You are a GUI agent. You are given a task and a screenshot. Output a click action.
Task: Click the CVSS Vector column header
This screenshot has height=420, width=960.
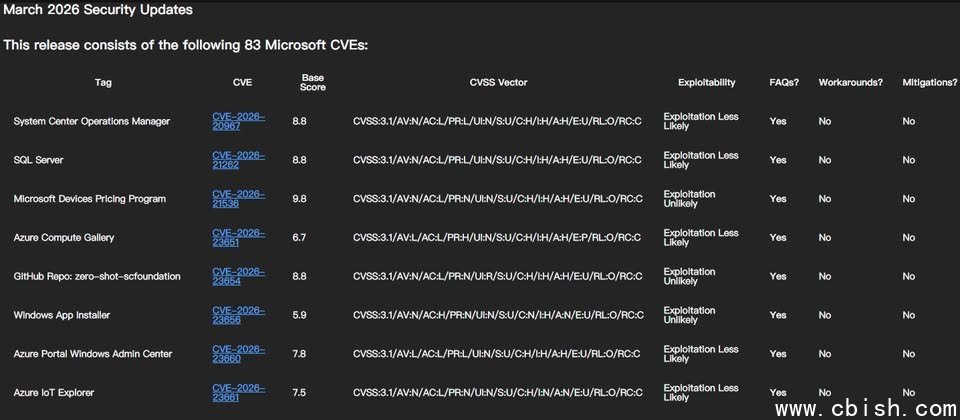(498, 82)
